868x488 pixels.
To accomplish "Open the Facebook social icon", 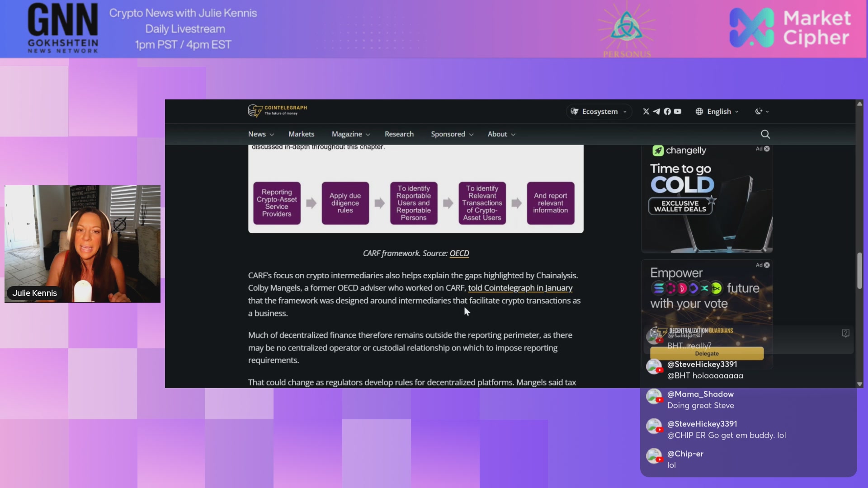I will click(x=667, y=112).
